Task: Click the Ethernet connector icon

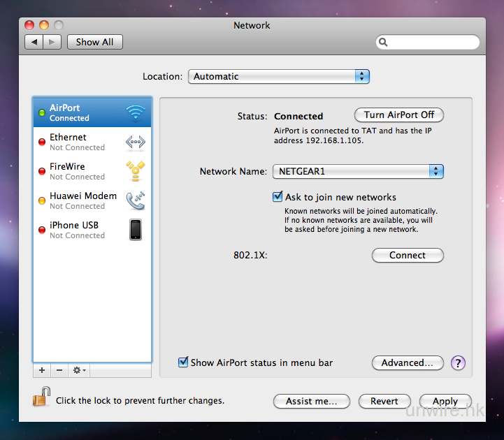Action: (x=135, y=142)
